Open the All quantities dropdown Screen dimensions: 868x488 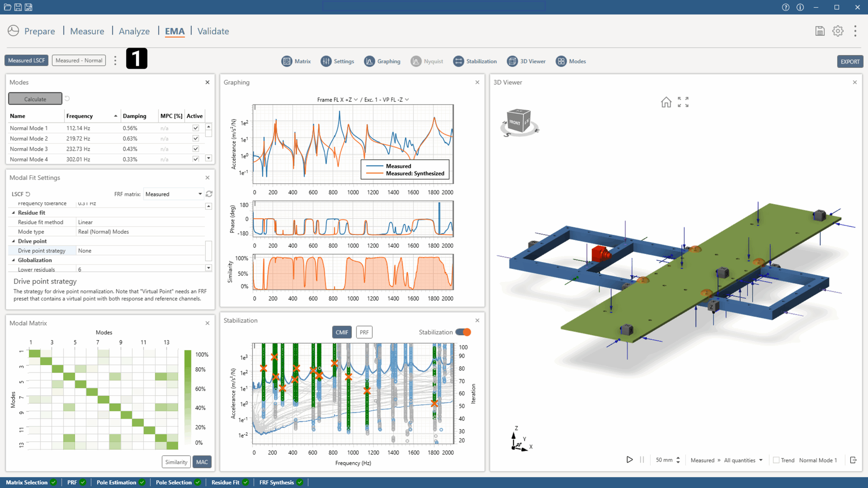click(x=743, y=460)
